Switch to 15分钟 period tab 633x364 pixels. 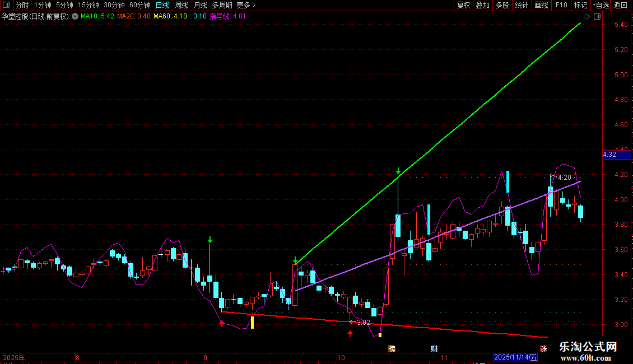coord(89,5)
